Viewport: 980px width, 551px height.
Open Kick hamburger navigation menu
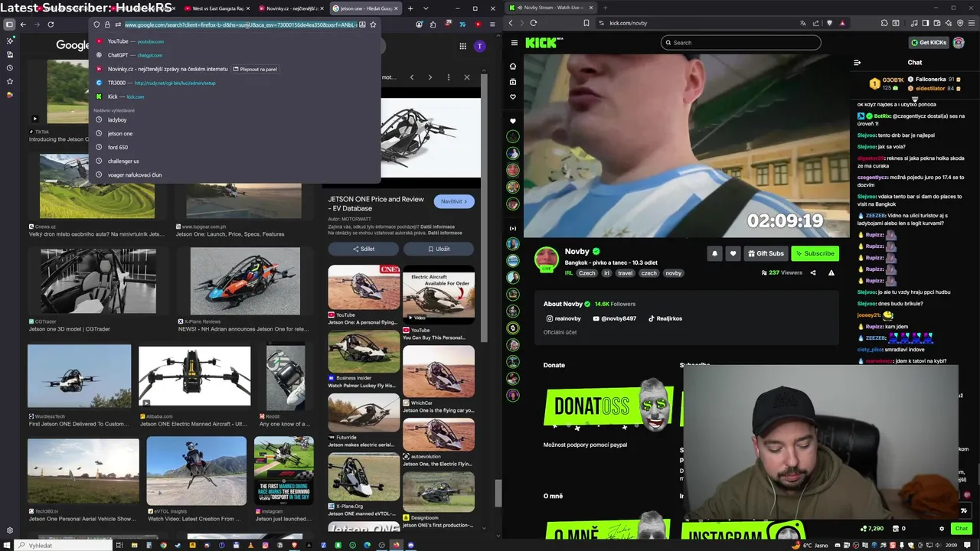(x=514, y=43)
